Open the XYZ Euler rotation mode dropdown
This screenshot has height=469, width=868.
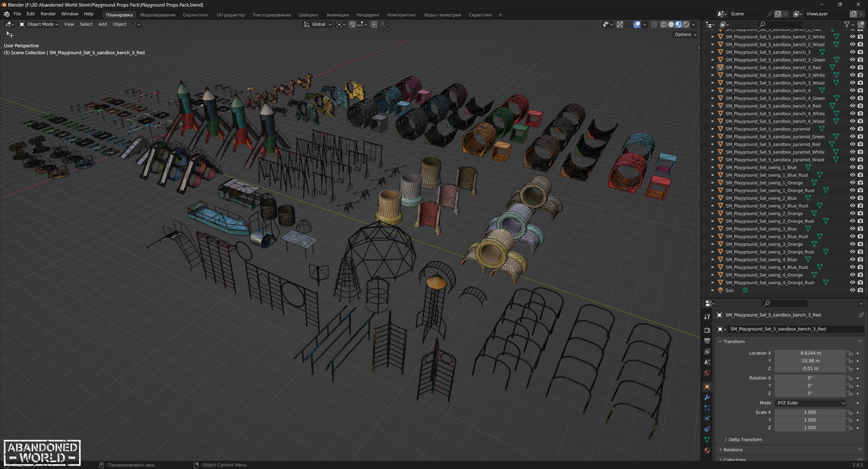810,403
